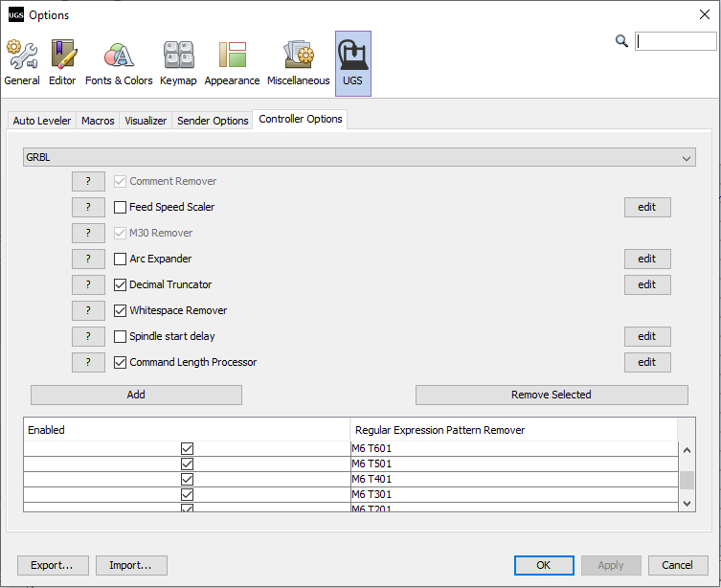Disable the M6 T501 pattern checkbox
The height and width of the screenshot is (588, 721).
point(187,464)
